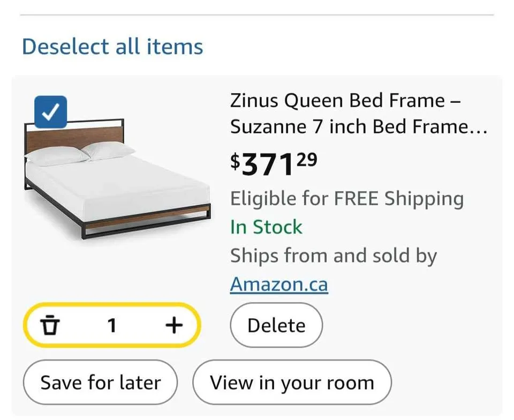This screenshot has width=514, height=420.
Task: Toggle selection of the Zinus bed frame item
Action: [x=50, y=111]
